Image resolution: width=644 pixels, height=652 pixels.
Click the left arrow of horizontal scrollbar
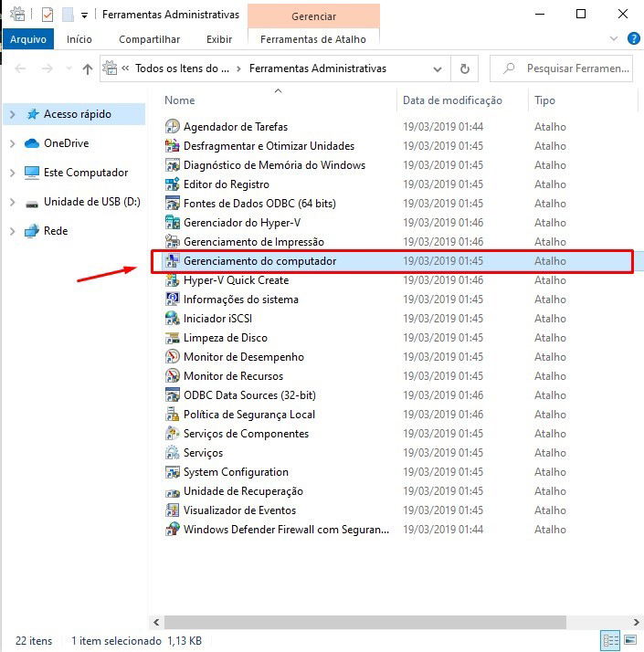coord(156,622)
